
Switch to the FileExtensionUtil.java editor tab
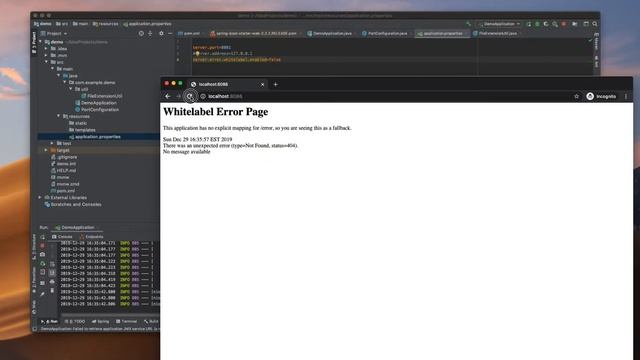click(496, 33)
